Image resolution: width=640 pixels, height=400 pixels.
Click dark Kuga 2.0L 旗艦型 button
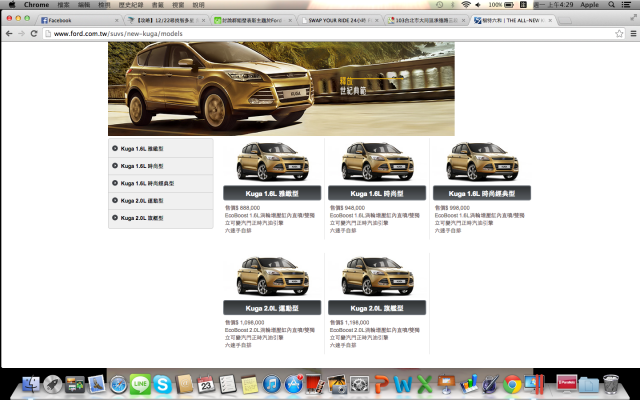(x=377, y=308)
